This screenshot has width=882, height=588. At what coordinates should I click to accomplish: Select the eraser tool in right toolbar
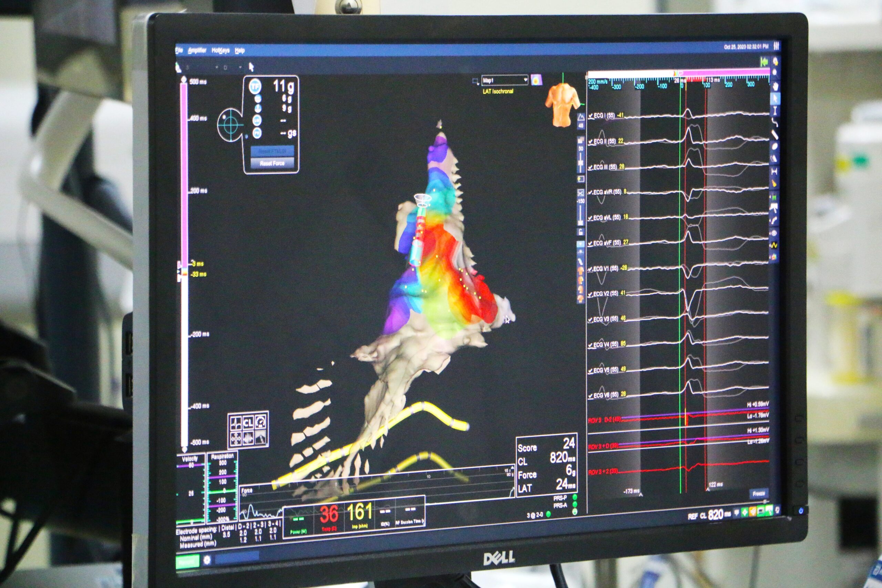point(774,158)
